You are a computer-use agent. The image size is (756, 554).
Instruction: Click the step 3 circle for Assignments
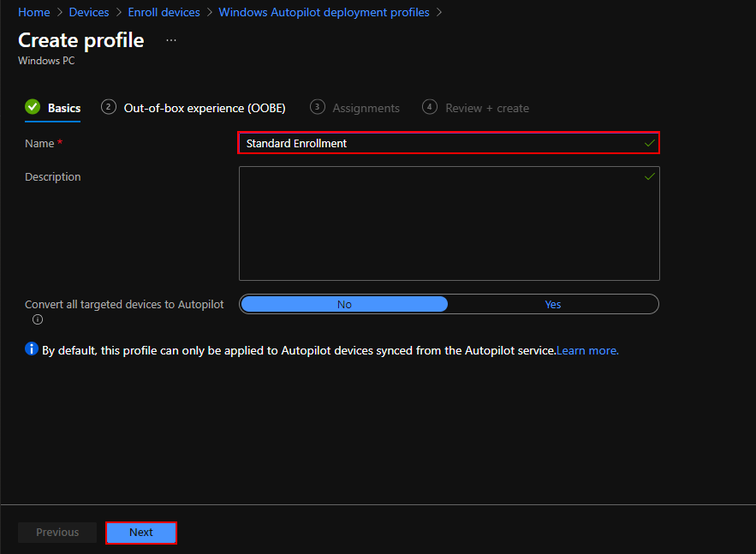click(317, 107)
